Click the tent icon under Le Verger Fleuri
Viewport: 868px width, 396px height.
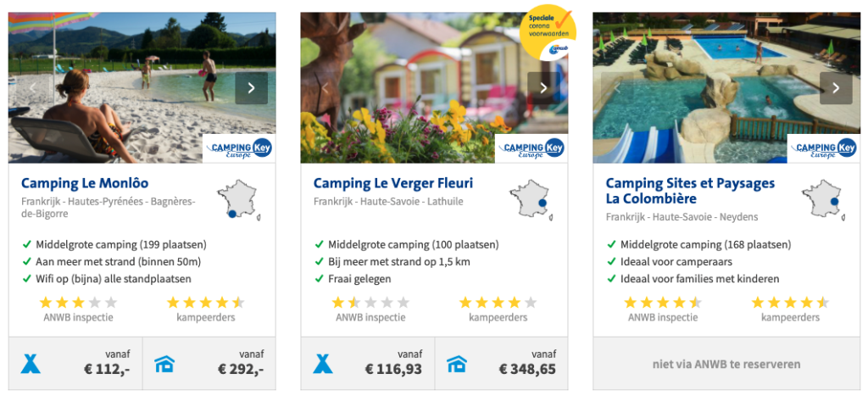[323, 364]
